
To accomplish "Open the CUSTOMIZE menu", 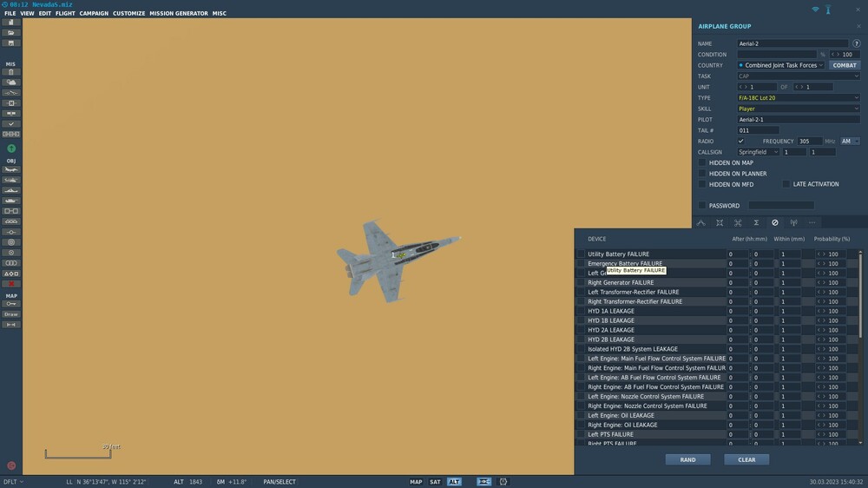I will (129, 13).
